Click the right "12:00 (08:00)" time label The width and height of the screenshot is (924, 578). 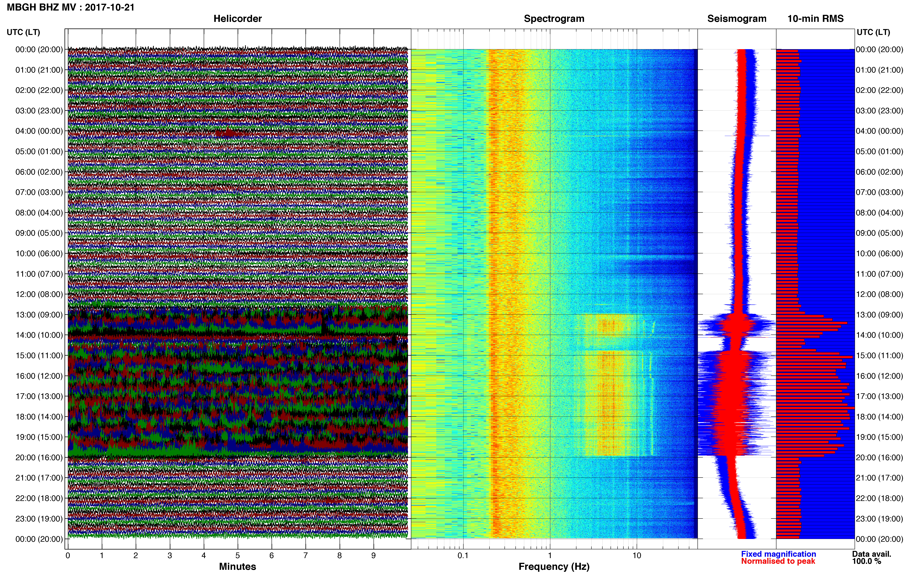879,294
